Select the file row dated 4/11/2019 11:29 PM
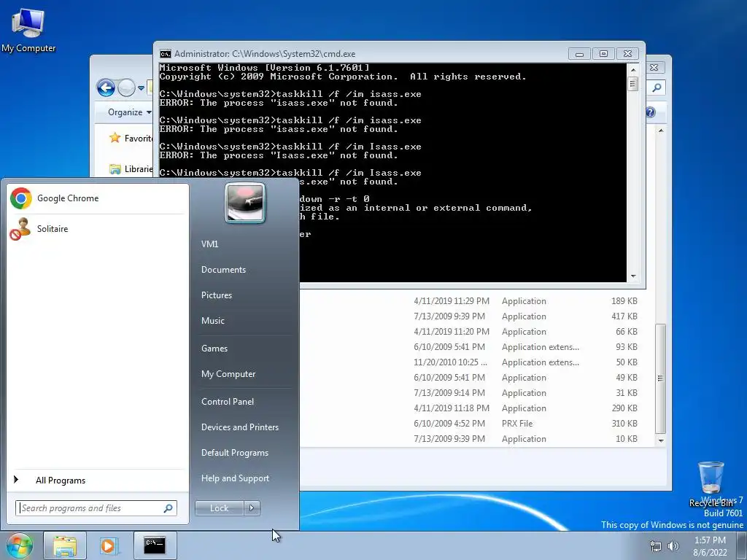Image resolution: width=747 pixels, height=560 pixels. (476, 301)
